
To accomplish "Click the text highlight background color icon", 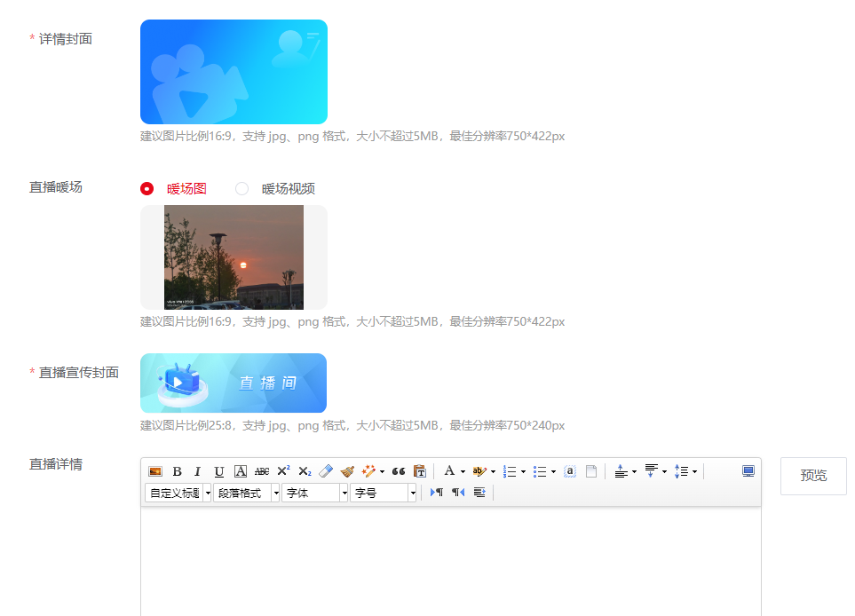I will click(x=479, y=471).
